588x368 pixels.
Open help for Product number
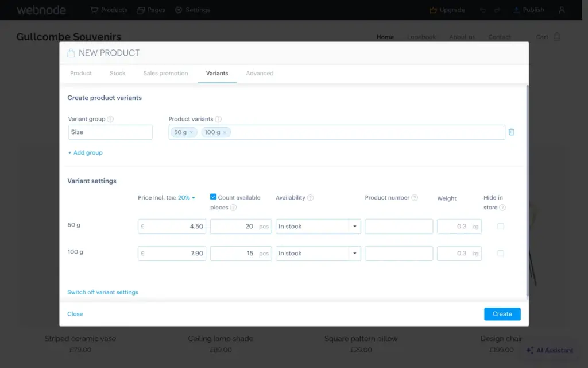point(415,198)
